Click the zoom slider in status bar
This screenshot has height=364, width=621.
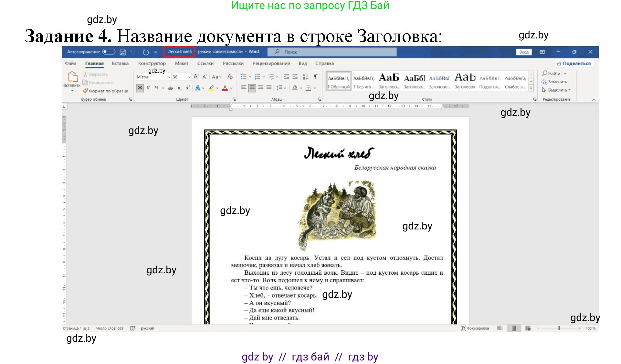(559, 328)
